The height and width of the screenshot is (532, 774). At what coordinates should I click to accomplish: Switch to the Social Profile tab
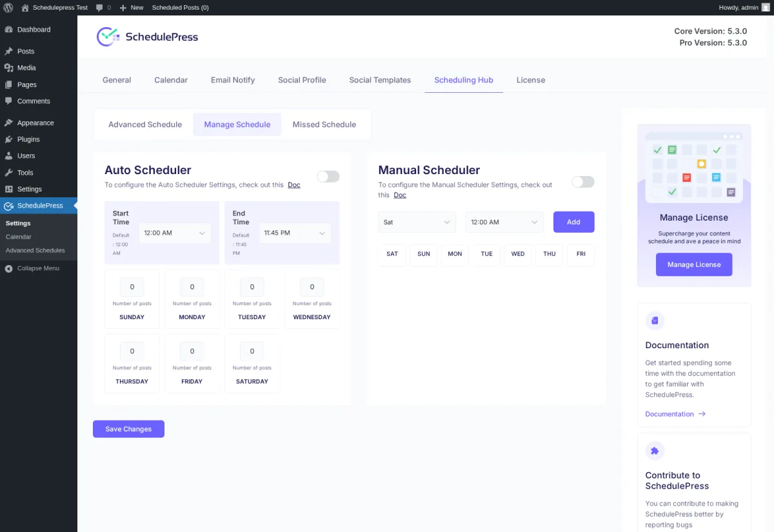point(302,80)
